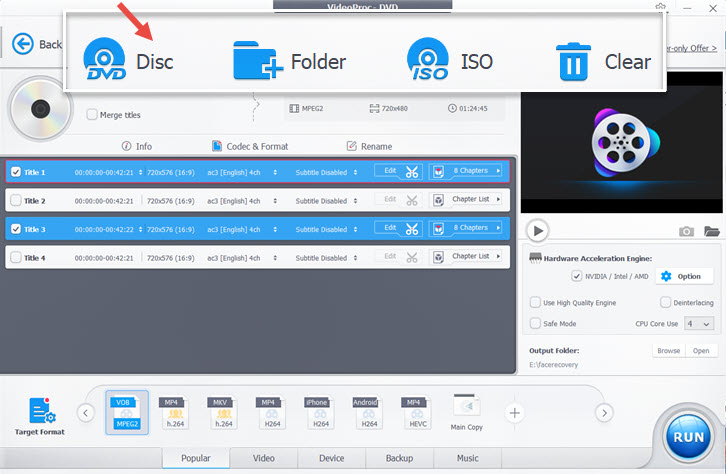The height and width of the screenshot is (474, 726).
Task: Uncheck the Title 1 checkbox
Action: [x=16, y=172]
